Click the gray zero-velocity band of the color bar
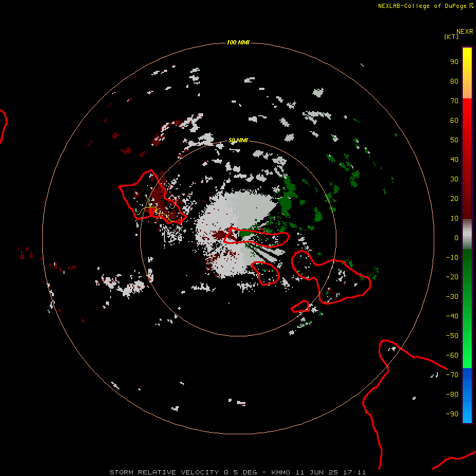This screenshot has height=476, width=476. tap(467, 234)
